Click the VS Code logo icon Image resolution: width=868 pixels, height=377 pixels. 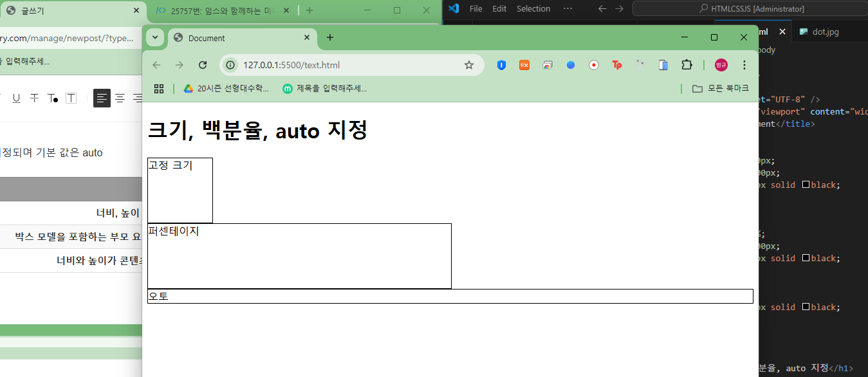(x=453, y=8)
